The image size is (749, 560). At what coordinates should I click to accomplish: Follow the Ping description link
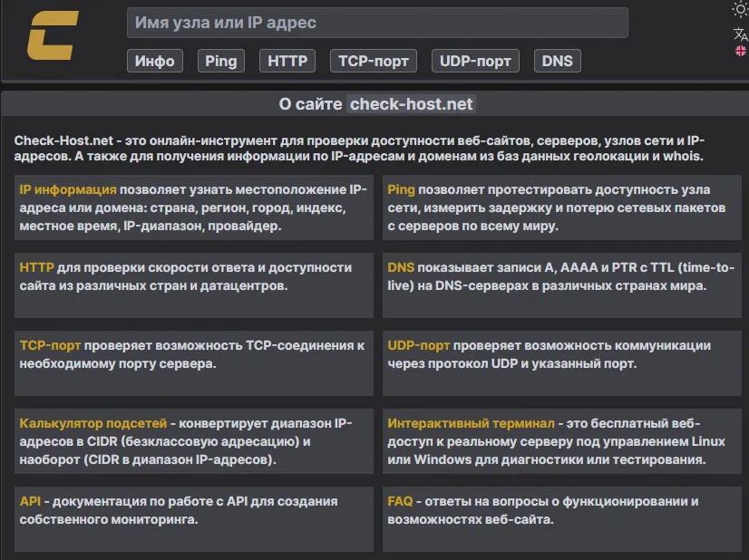pyautogui.click(x=402, y=189)
